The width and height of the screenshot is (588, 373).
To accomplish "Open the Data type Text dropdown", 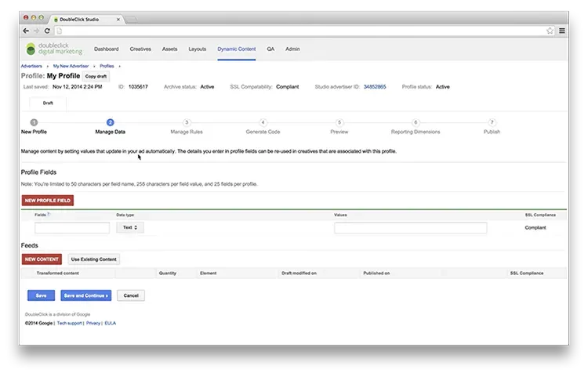I will (x=129, y=227).
